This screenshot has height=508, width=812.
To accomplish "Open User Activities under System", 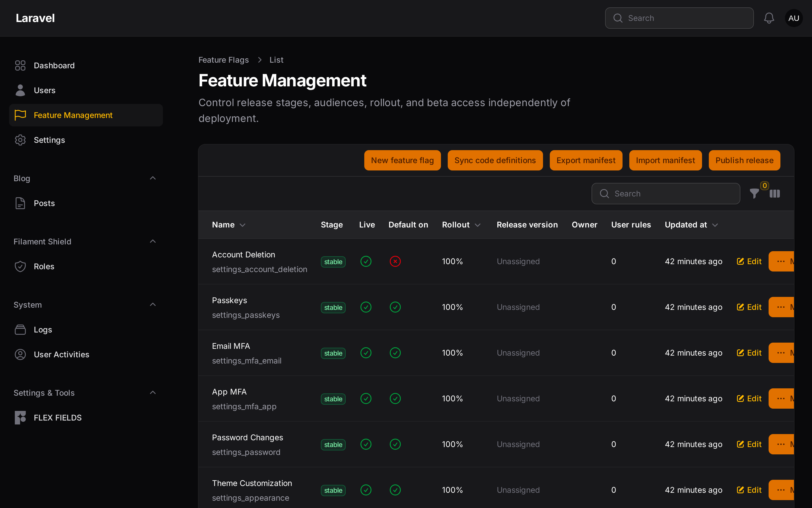I will click(x=86, y=354).
